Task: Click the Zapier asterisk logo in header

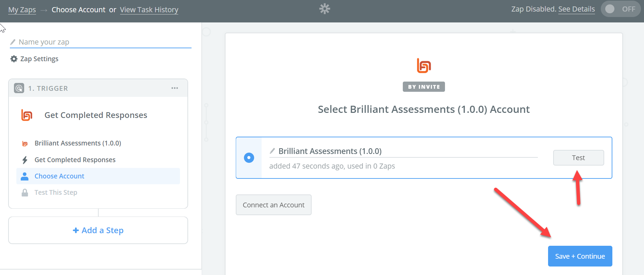Action: 325,9
